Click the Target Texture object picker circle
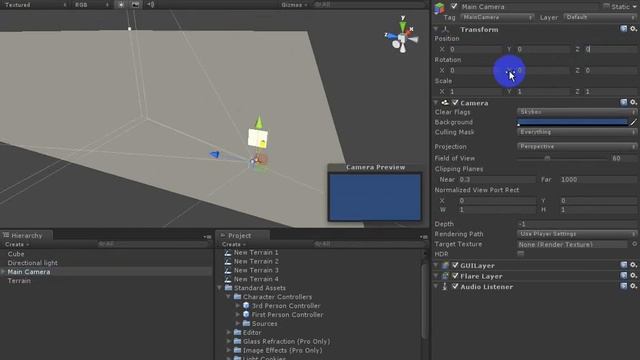The height and width of the screenshot is (360, 640). (634, 244)
